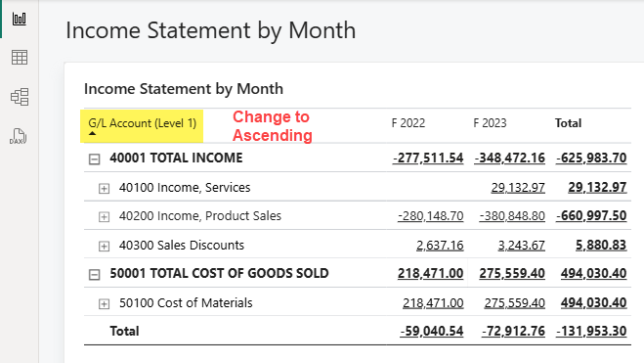The image size is (644, 363).
Task: Open the -625,983.70 Total Income total value
Action: pos(591,158)
